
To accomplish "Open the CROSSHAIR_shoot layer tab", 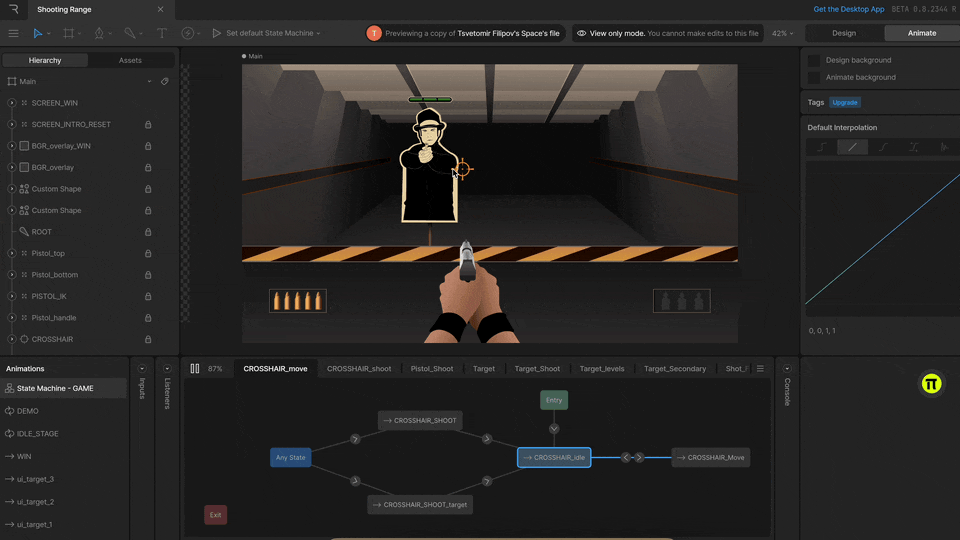I will pyautogui.click(x=359, y=369).
